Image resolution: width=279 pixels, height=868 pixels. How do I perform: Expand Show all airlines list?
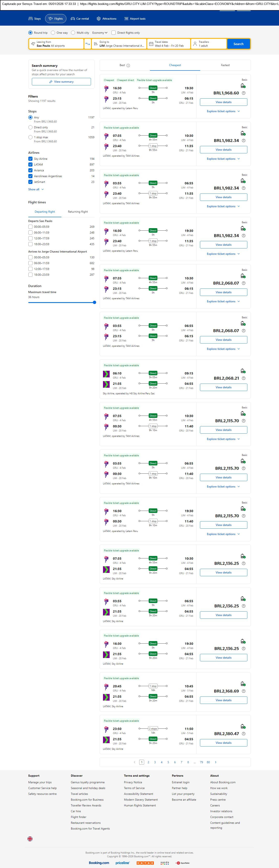tap(36, 189)
